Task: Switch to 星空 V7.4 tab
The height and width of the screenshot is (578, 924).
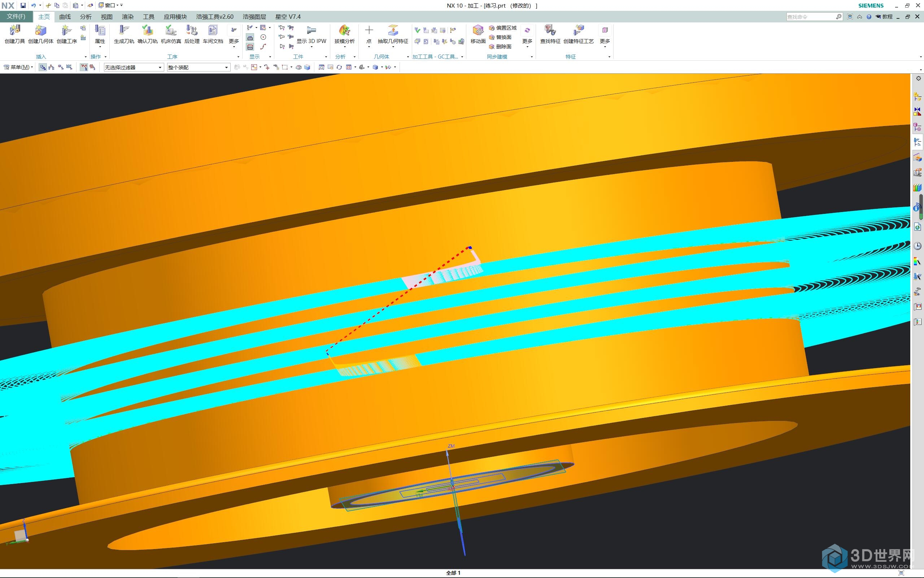Action: point(288,17)
